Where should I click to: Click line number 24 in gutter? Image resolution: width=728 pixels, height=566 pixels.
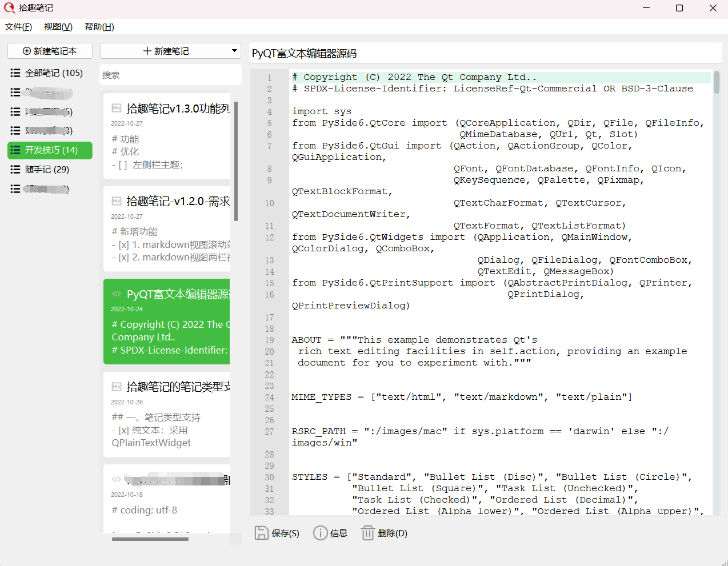(x=269, y=397)
